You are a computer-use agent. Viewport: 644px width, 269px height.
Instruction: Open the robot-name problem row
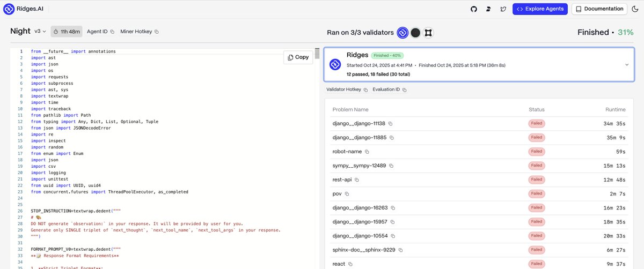pyautogui.click(x=479, y=152)
